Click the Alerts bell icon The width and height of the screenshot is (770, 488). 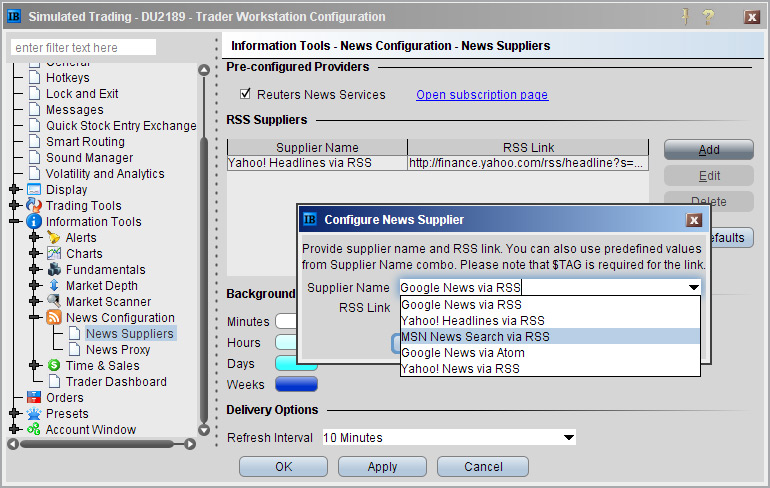pos(54,238)
